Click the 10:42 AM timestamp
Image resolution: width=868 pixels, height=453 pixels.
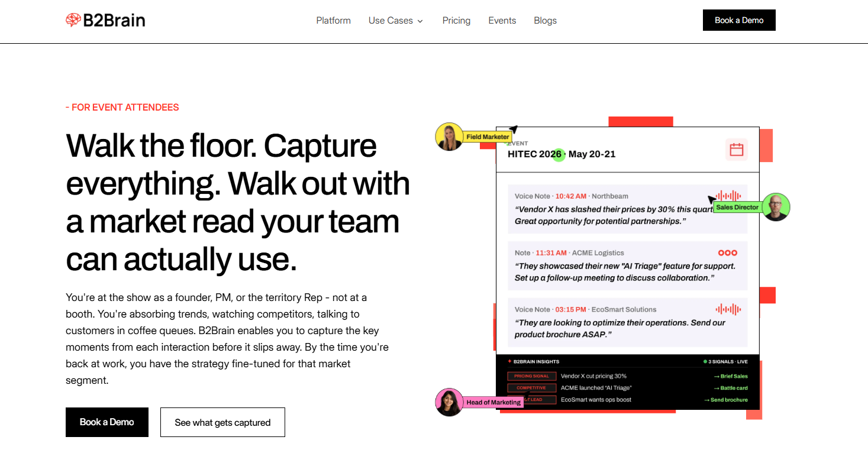click(571, 196)
